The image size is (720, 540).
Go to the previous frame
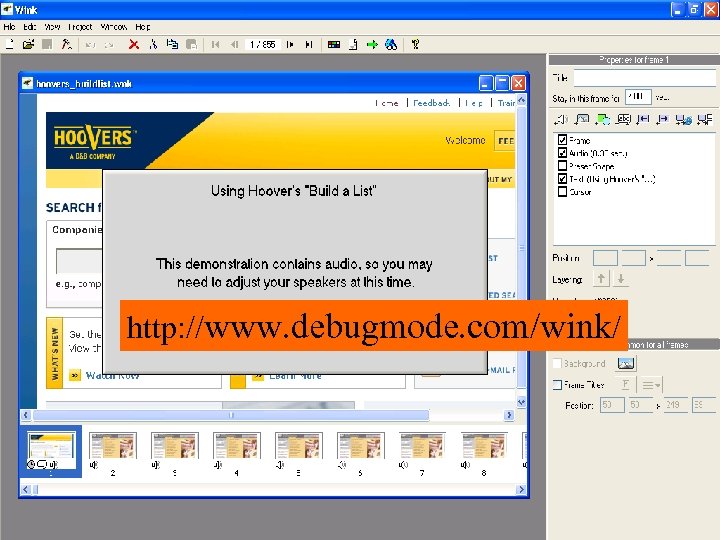(234, 44)
